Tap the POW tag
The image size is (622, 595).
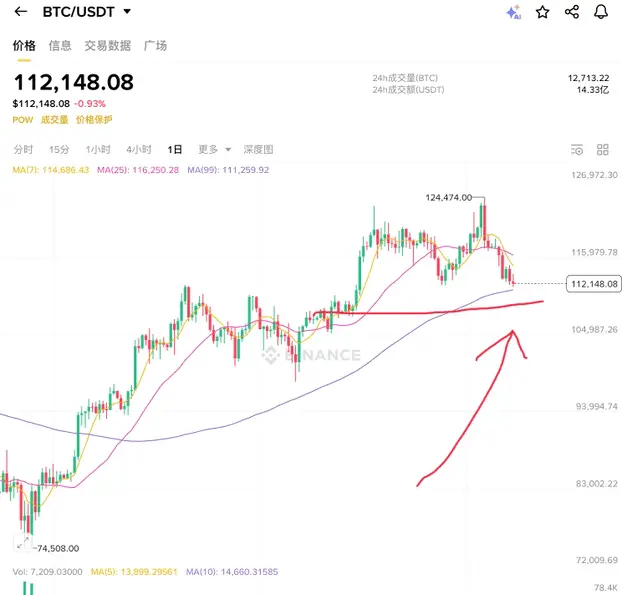[x=23, y=120]
